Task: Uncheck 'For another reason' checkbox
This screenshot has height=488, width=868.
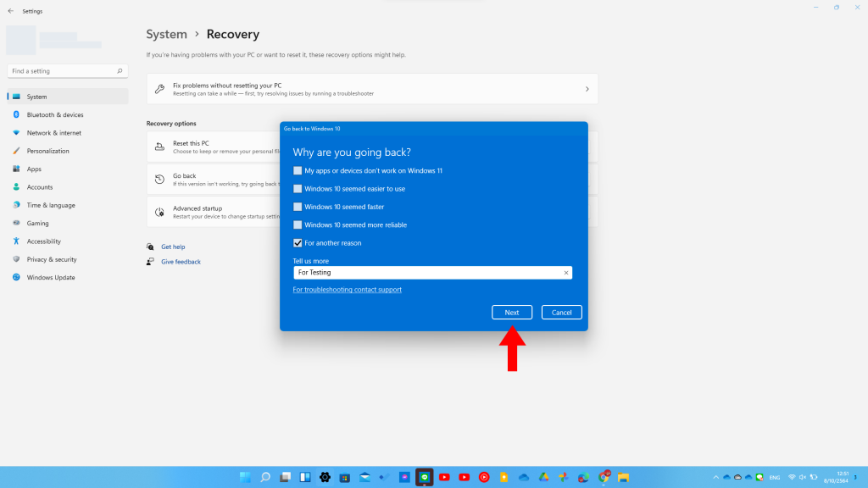Action: tap(298, 243)
